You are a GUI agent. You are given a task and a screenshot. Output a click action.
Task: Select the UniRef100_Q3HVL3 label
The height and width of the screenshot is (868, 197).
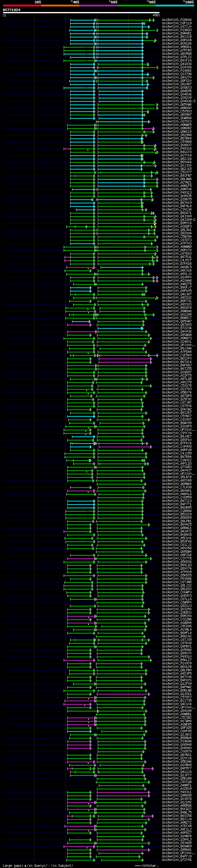[177, 839]
